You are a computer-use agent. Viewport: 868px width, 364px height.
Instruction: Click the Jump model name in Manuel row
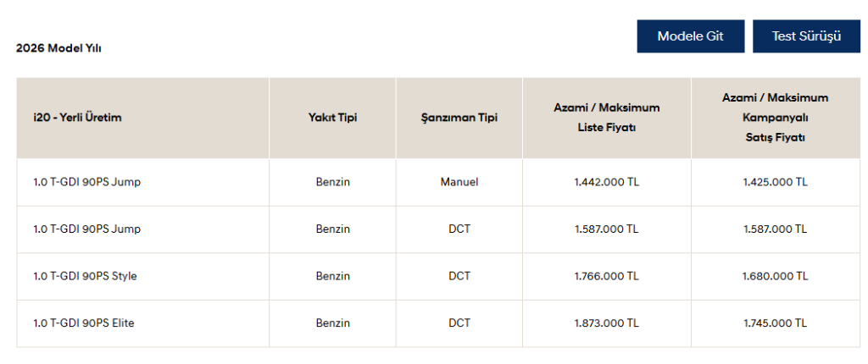click(86, 182)
